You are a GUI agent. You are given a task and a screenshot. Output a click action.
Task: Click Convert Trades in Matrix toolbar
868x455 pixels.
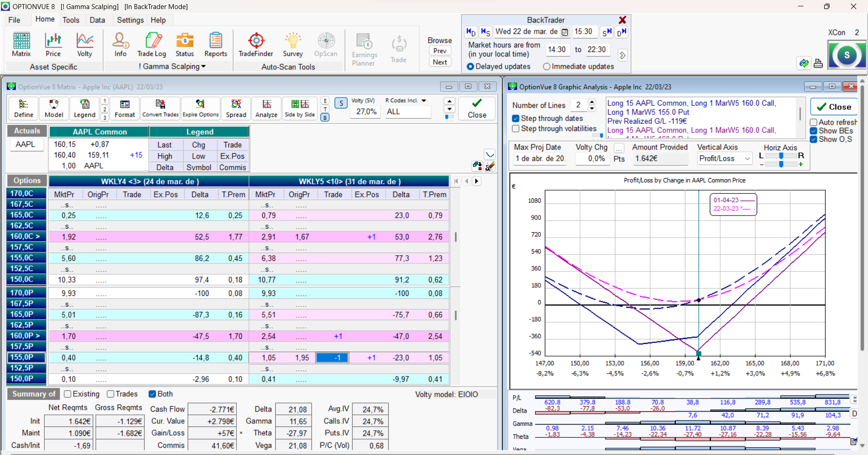click(x=160, y=109)
